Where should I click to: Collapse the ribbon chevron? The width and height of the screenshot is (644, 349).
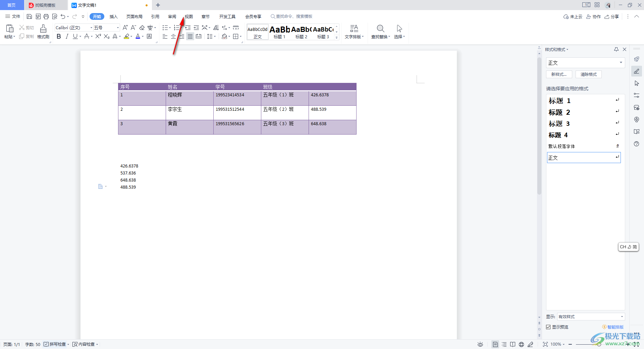636,16
